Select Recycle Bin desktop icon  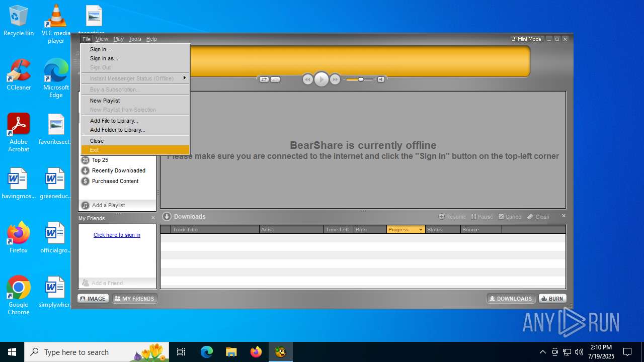pyautogui.click(x=19, y=21)
